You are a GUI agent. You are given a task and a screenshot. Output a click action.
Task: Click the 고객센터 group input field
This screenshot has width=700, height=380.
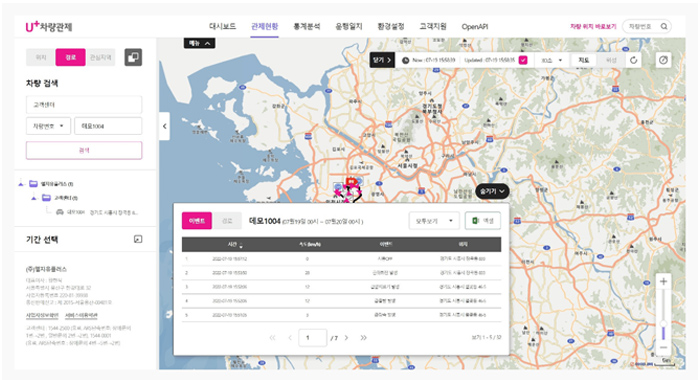84,104
